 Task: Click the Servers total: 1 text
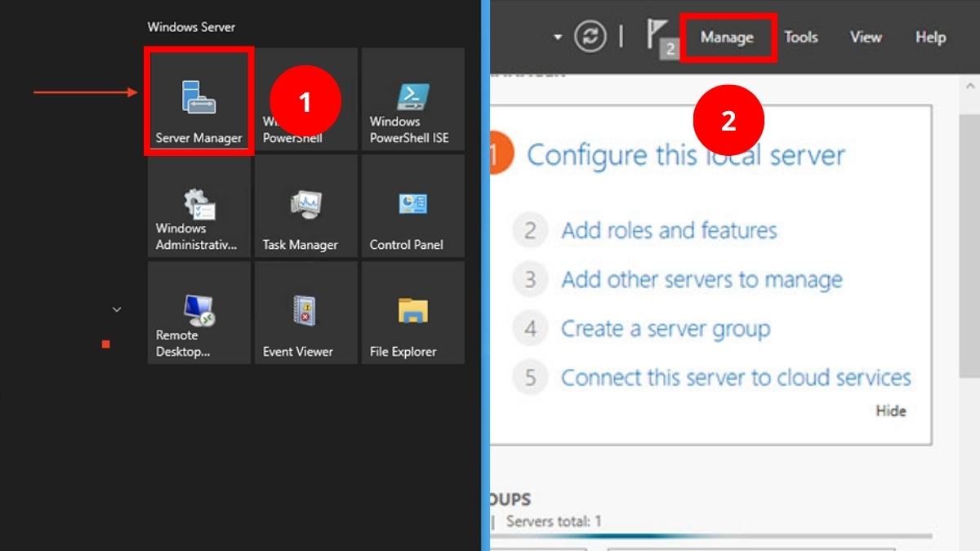[x=554, y=521]
